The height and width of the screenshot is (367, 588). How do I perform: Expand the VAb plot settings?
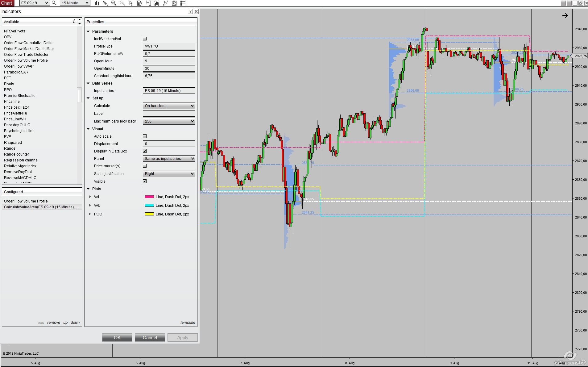pos(90,205)
